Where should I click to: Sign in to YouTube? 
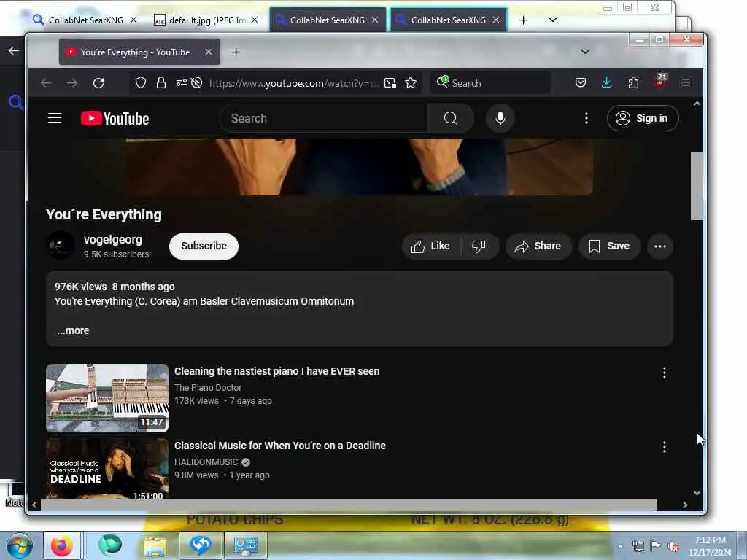[642, 118]
